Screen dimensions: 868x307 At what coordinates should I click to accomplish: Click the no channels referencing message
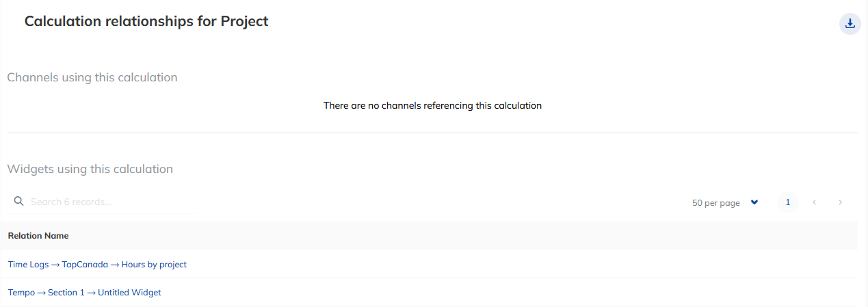[432, 106]
